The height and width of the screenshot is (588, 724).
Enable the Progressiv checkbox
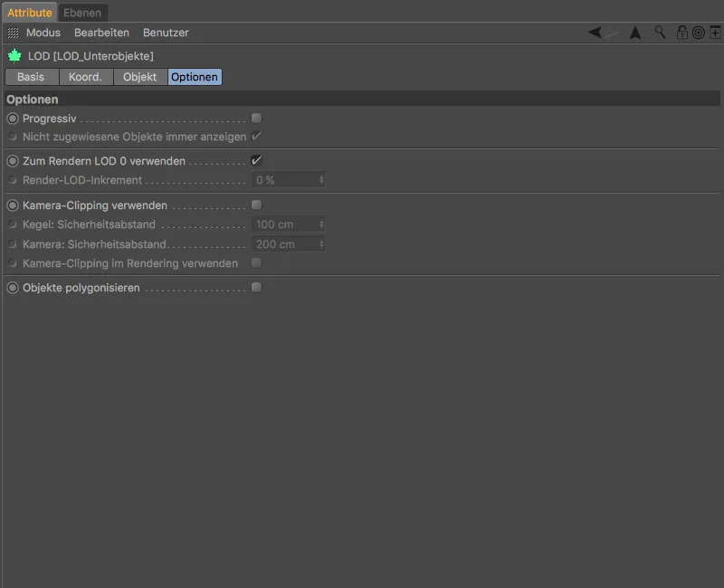point(257,119)
